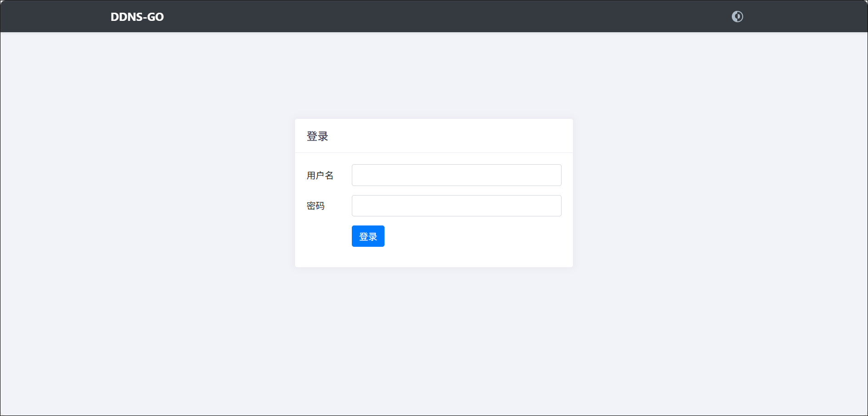Click the 登录 card header title
The image size is (868, 416).
pos(317,136)
